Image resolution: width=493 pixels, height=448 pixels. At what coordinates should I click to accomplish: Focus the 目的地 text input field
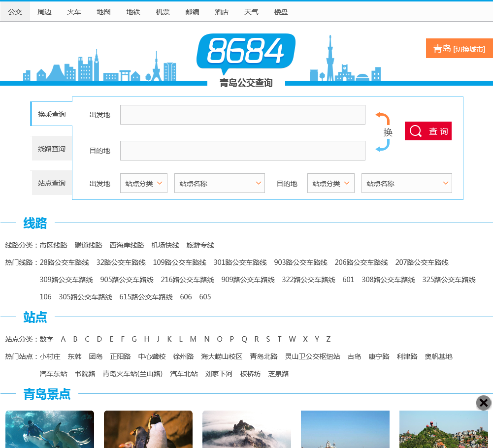tap(242, 151)
